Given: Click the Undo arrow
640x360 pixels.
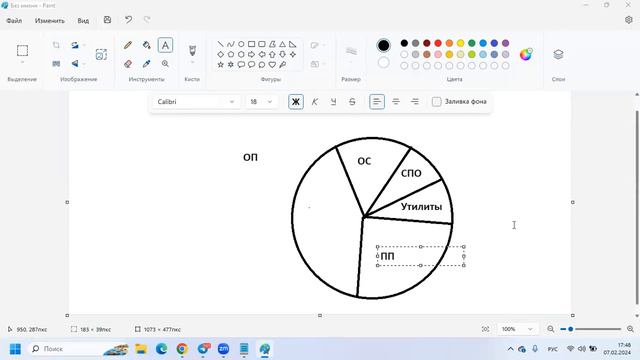Looking at the screenshot, I should 129,20.
